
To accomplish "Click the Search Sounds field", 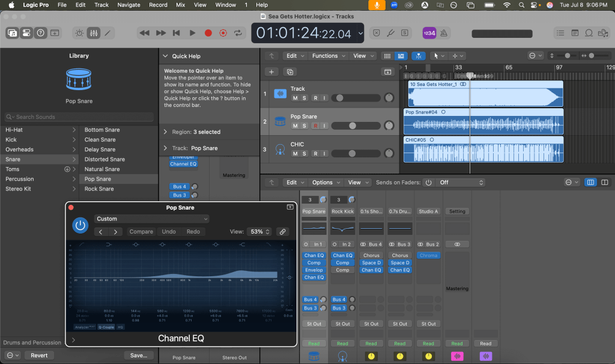I will click(x=79, y=117).
